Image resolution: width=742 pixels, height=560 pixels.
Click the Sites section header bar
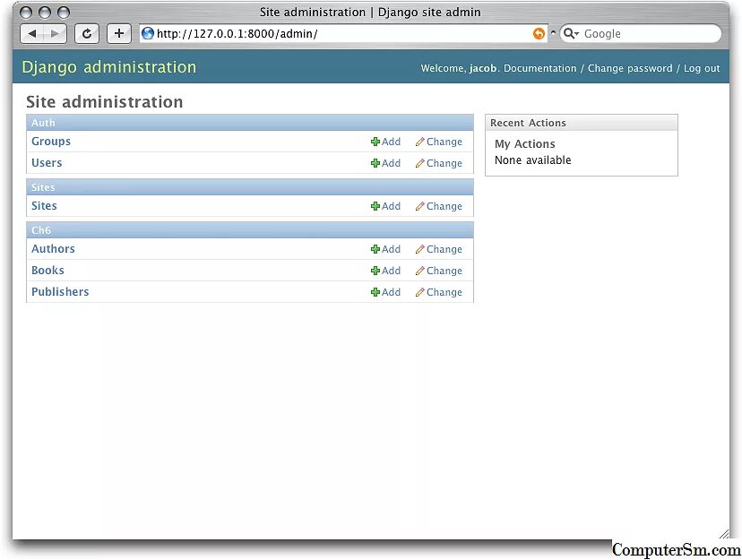click(x=250, y=187)
